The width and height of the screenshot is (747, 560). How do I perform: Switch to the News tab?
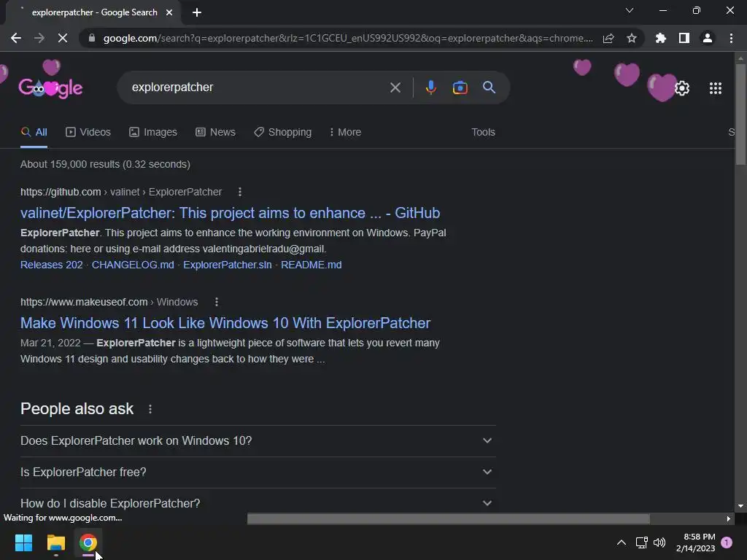click(215, 133)
